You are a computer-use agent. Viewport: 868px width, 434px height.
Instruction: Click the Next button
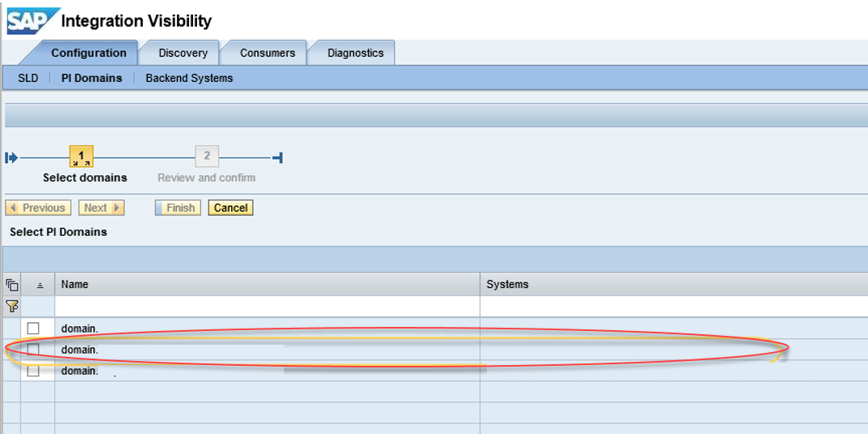(x=101, y=208)
